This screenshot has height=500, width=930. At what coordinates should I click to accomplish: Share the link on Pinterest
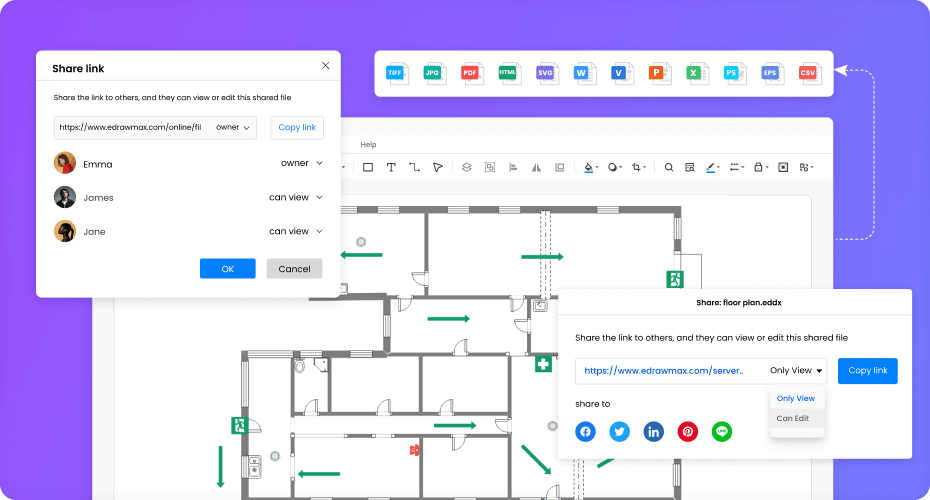(x=688, y=432)
